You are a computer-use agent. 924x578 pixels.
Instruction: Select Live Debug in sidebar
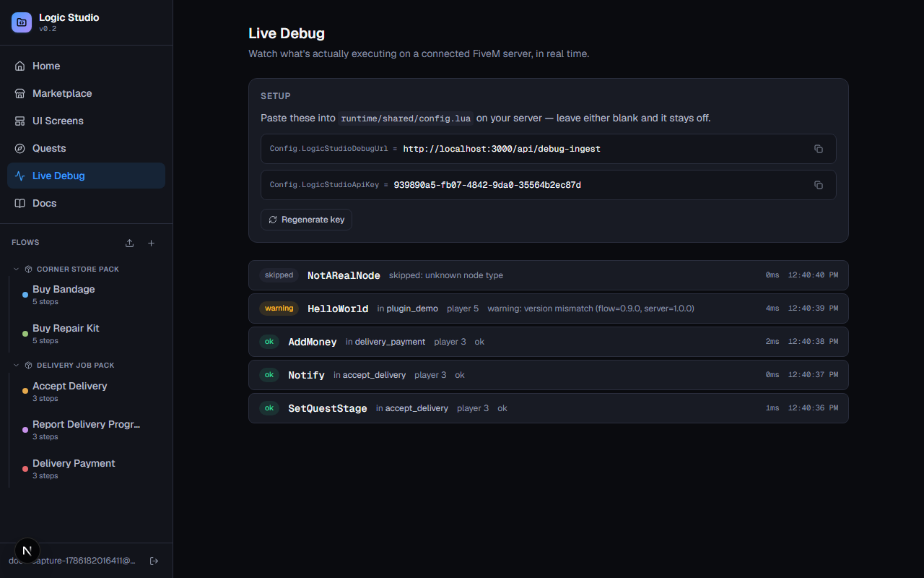pos(86,176)
